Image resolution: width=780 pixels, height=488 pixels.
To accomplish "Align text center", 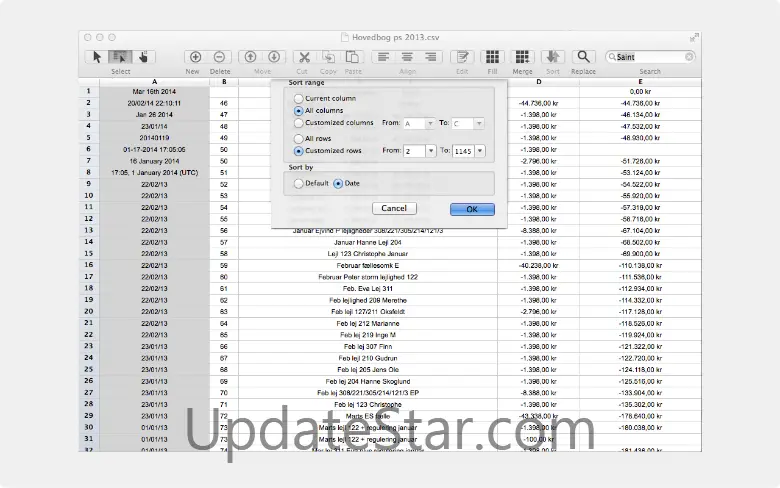I will click(x=407, y=57).
